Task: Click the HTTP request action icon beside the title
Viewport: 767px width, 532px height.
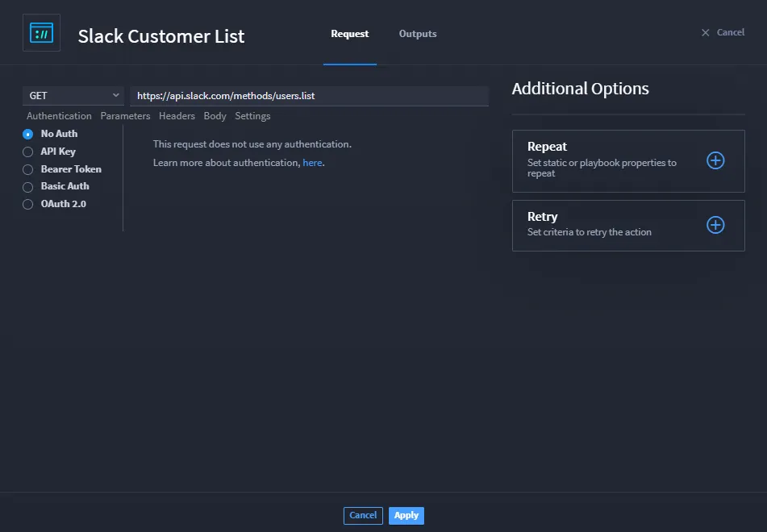Action: click(x=42, y=33)
